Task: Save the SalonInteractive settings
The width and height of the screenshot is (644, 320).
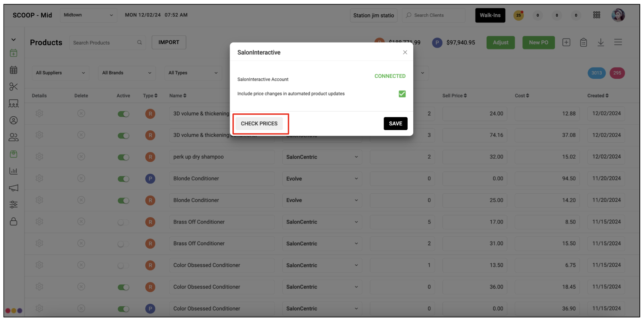Action: pyautogui.click(x=395, y=124)
